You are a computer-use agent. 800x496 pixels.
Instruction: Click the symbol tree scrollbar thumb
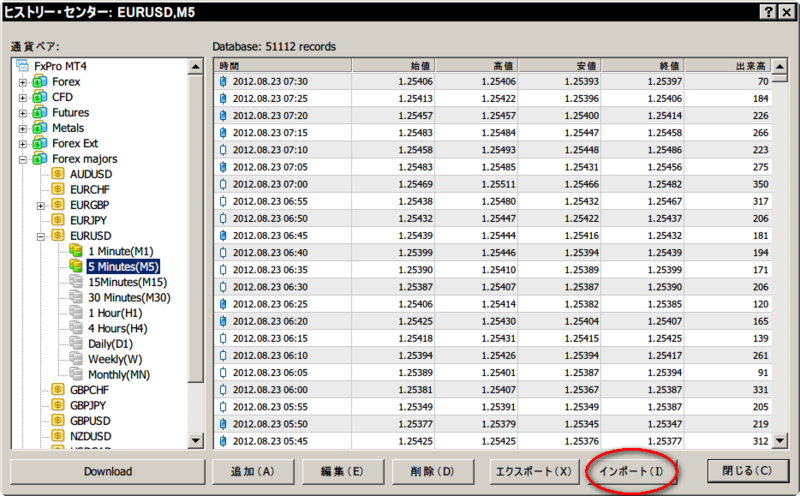coord(195,229)
